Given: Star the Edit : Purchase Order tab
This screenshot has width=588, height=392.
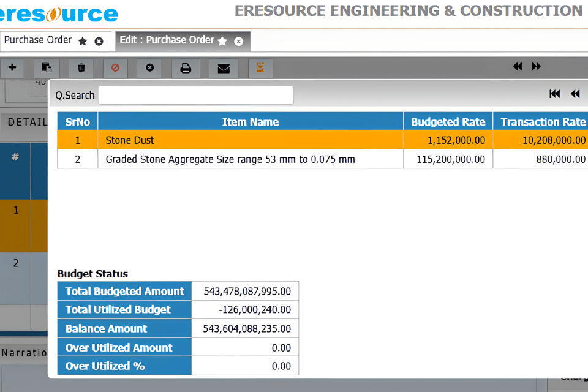Looking at the screenshot, I should [x=222, y=41].
